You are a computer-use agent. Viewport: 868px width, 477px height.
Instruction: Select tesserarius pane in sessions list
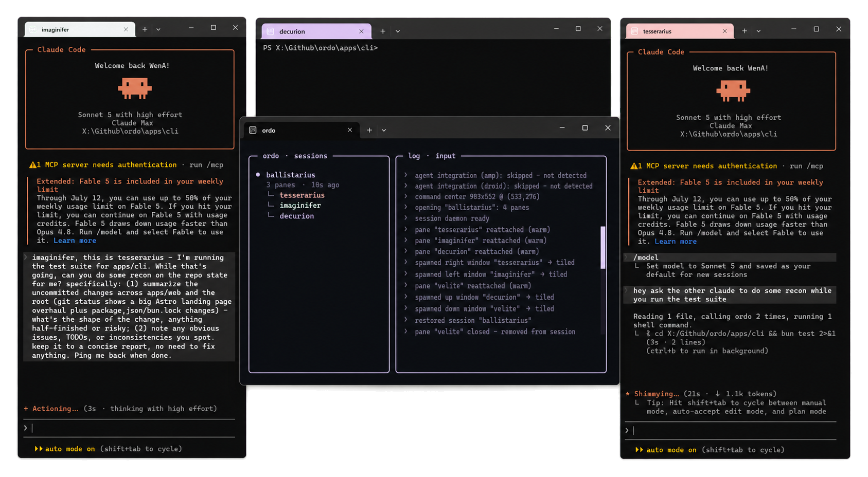coord(302,195)
